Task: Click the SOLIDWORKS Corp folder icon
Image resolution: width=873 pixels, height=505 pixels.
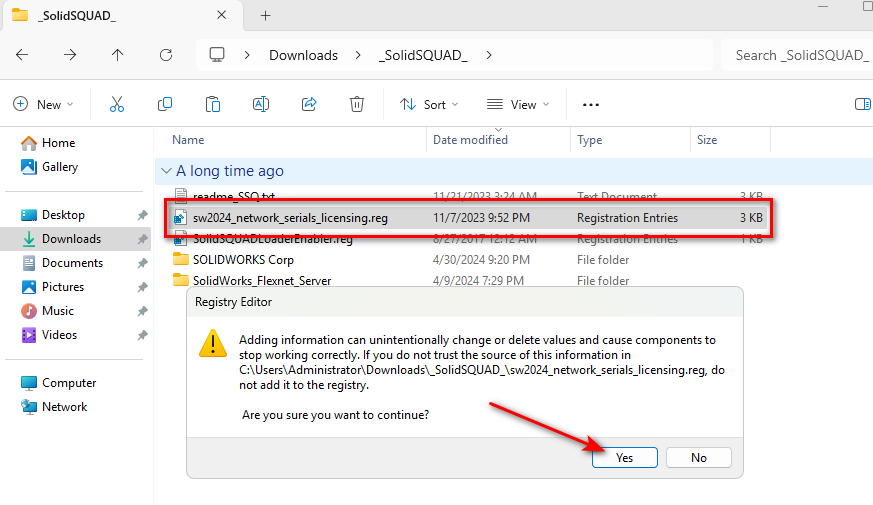Action: click(180, 259)
